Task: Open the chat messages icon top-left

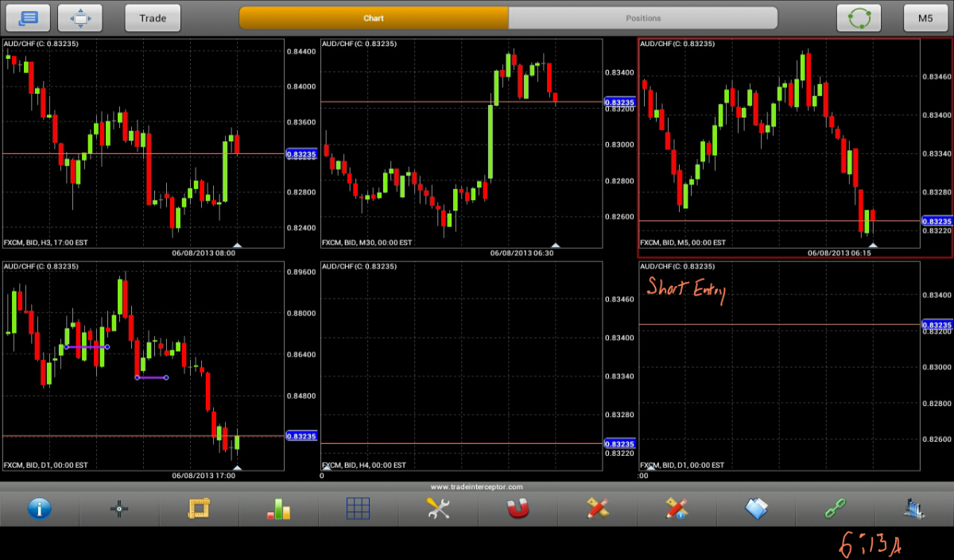Action: coord(28,18)
